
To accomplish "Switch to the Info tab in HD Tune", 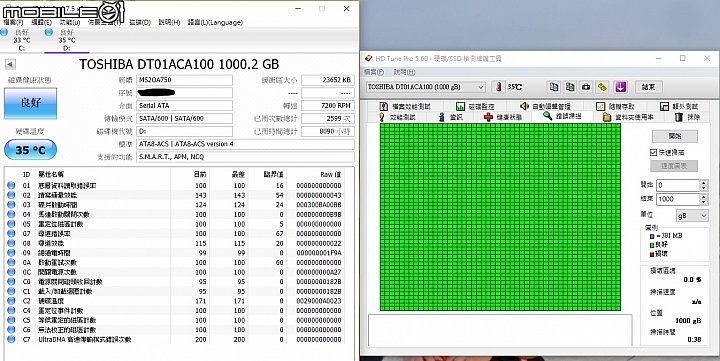I will 450,117.
